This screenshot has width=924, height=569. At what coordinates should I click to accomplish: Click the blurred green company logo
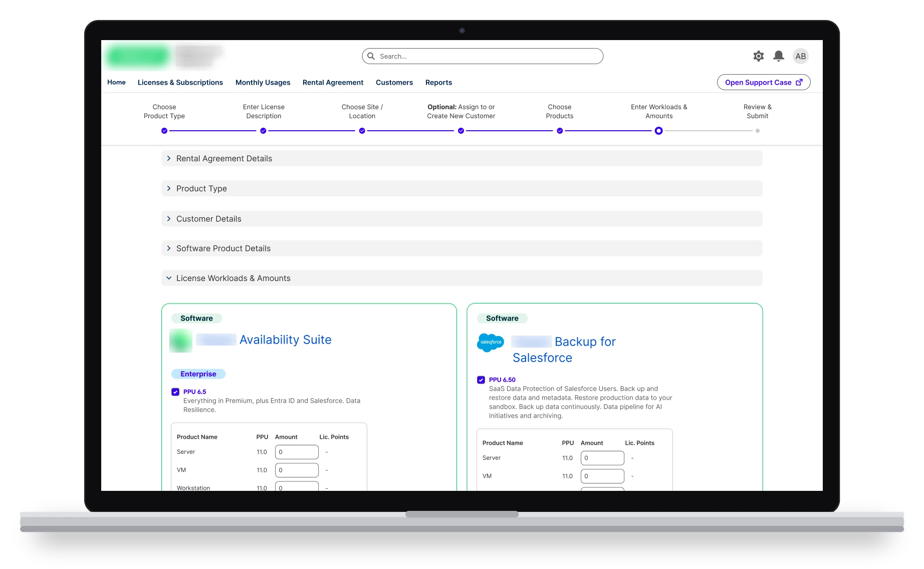(137, 56)
